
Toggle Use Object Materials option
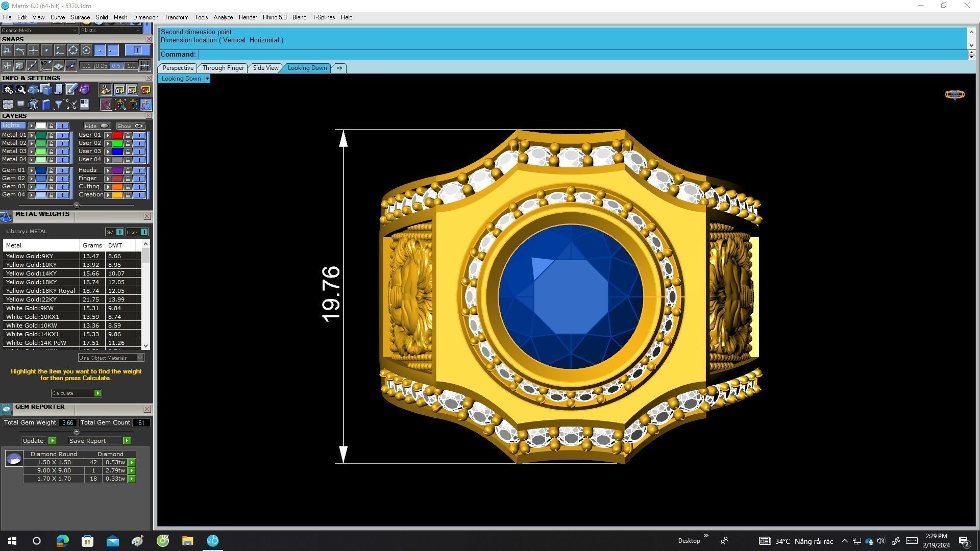tap(111, 358)
